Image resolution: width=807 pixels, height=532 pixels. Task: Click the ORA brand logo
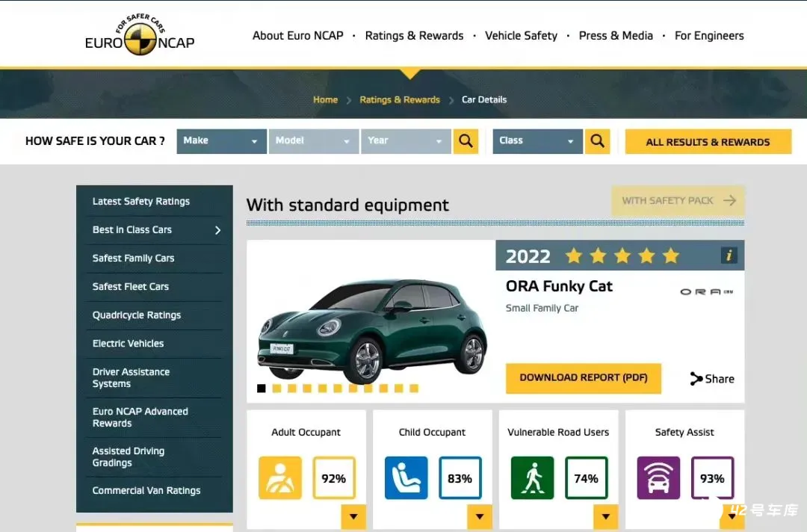pos(707,291)
